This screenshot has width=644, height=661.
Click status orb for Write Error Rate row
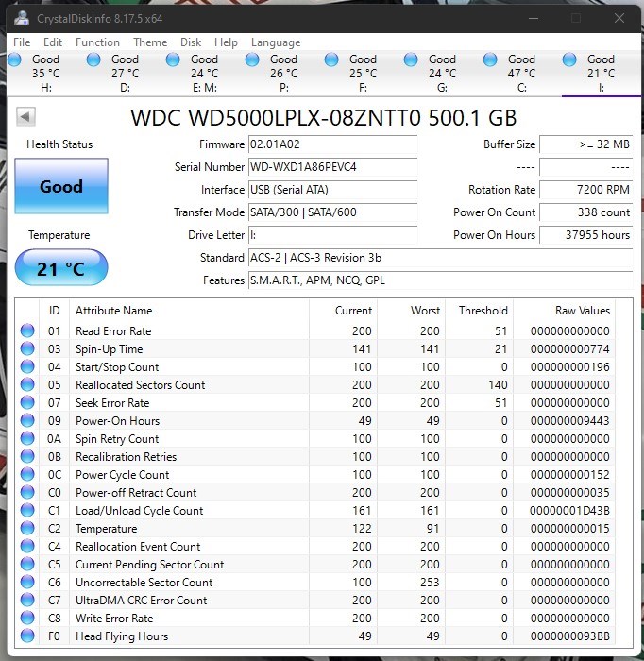point(27,618)
